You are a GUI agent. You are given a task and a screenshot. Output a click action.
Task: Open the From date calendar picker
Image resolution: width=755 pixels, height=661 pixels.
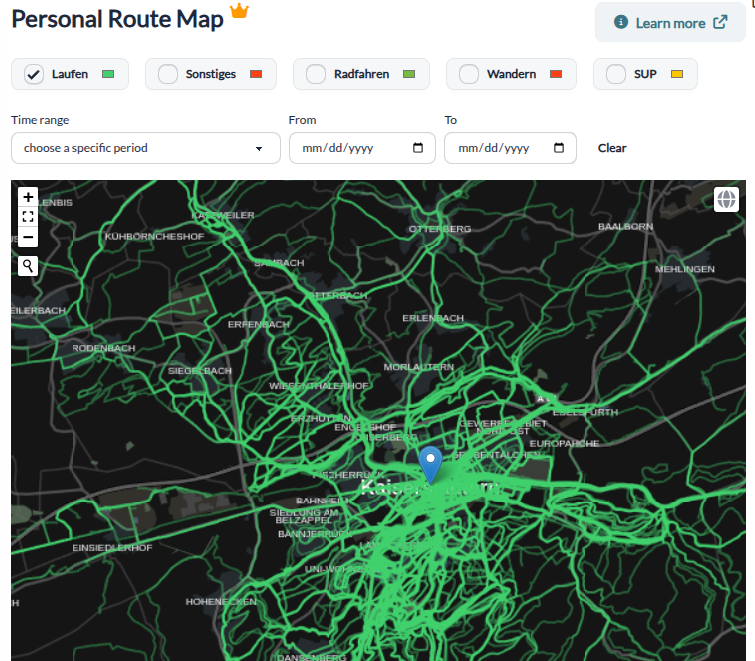pyautogui.click(x=418, y=148)
